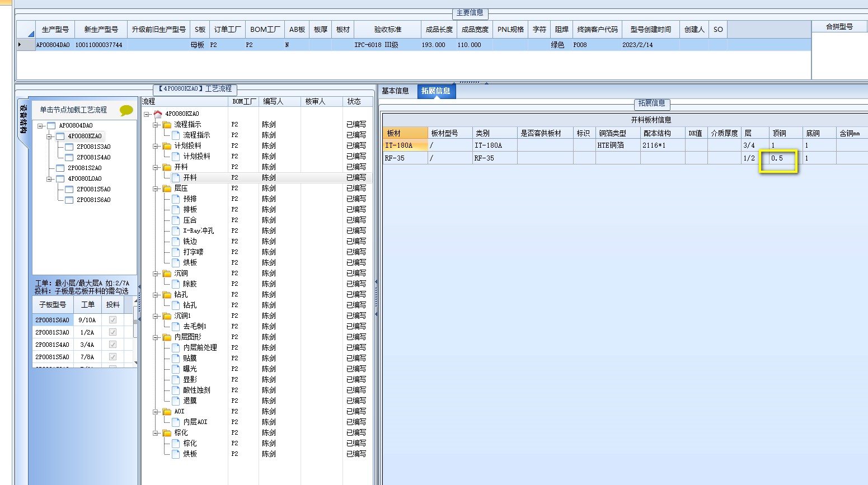
Task: Collapse the 钻孔 process folder
Action: [x=156, y=294]
